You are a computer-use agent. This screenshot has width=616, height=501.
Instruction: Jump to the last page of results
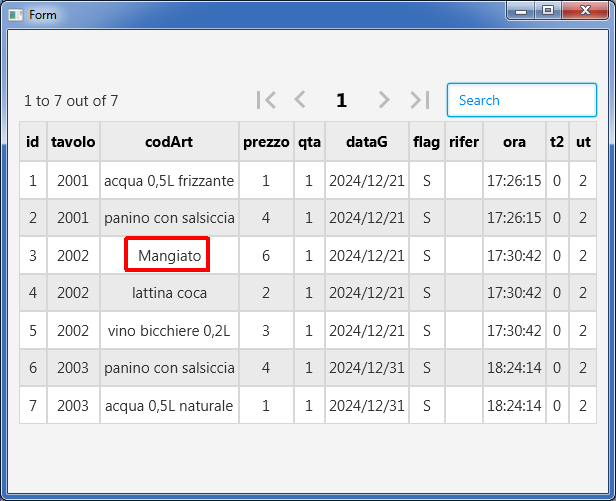point(420,100)
